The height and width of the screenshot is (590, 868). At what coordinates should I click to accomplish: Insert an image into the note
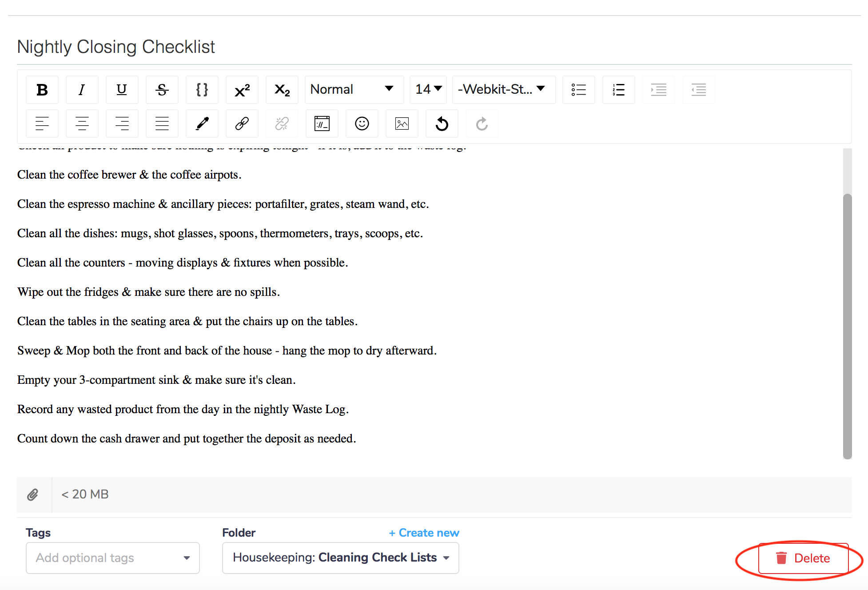[x=402, y=124]
